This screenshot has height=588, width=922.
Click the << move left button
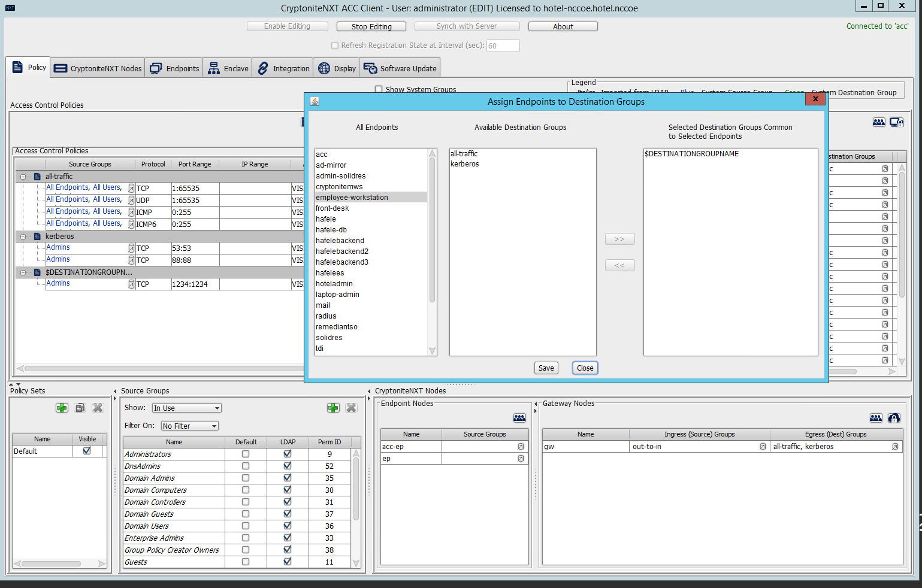(x=619, y=265)
